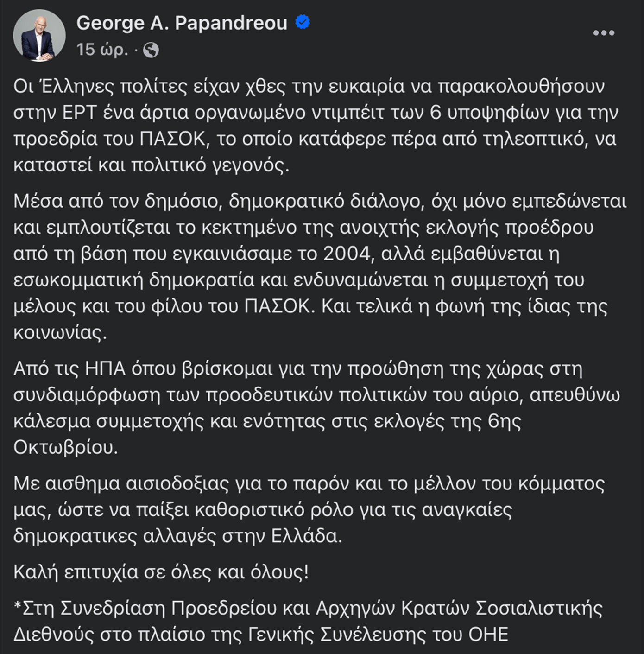644x654 pixels.
Task: Click the word "κοινωνίας." in the post
Action: pos(60,332)
